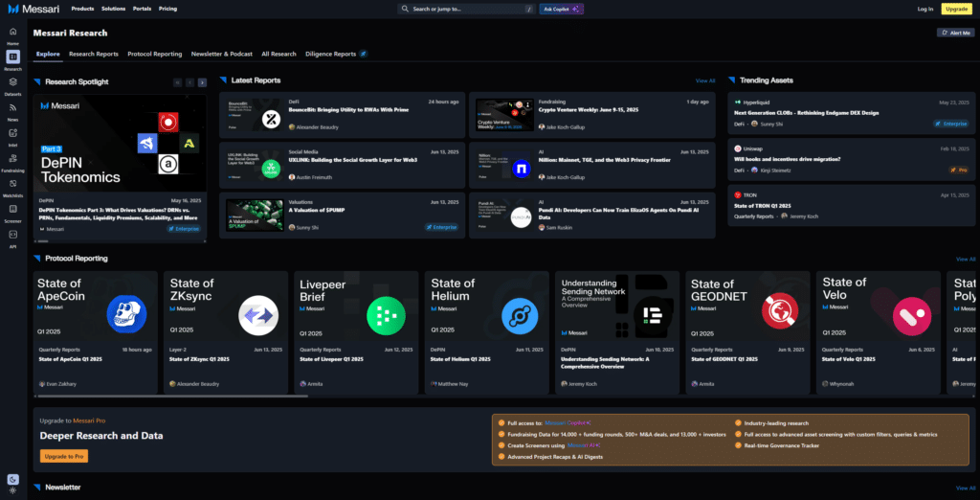Screen dimensions: 980x500
Task: Open Understanding Sending Network overview title
Action: [605, 363]
